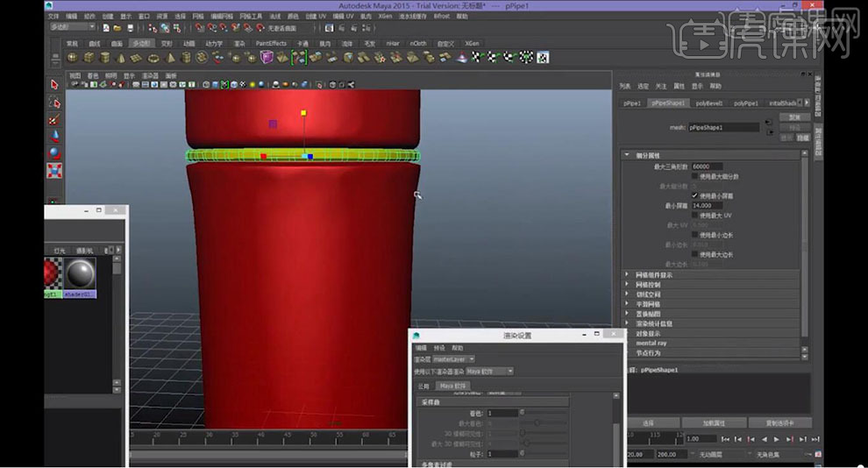Select the arrow Select tool

click(54, 85)
